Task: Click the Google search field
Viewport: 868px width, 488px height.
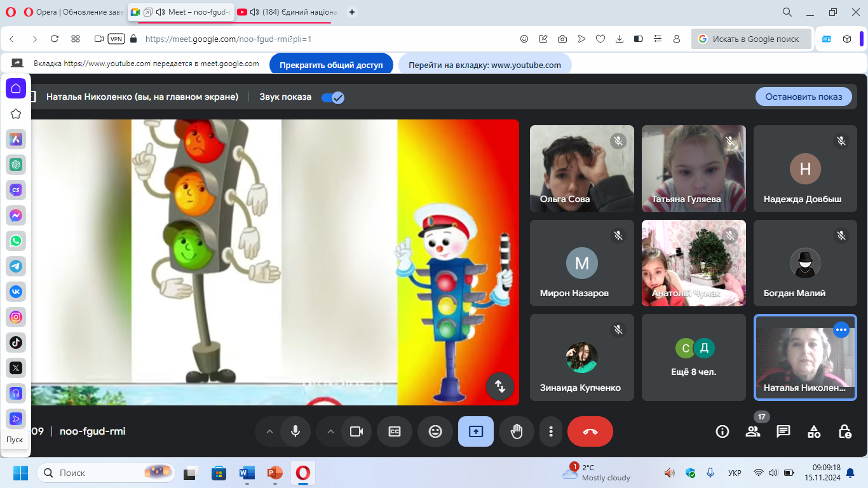Action: 751,39
